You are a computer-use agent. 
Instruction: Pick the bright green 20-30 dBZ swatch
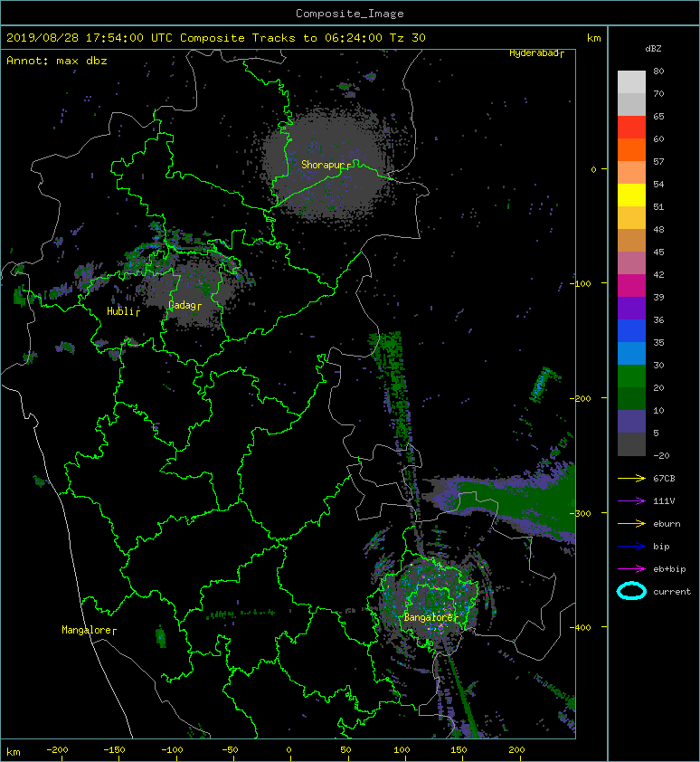point(631,376)
